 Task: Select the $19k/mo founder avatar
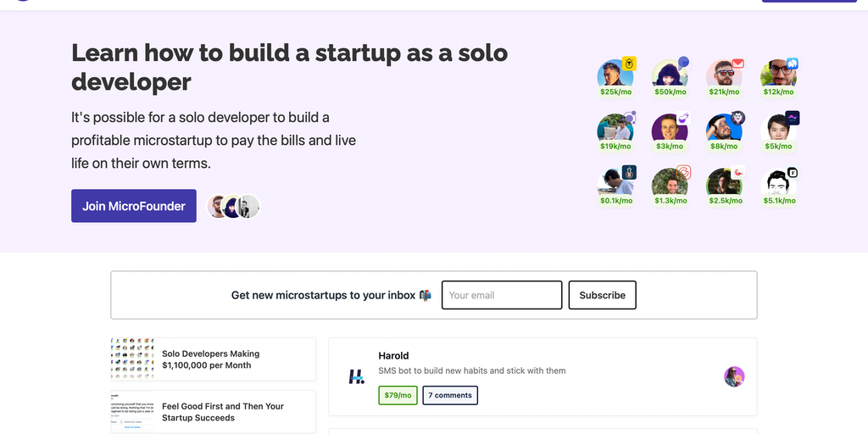pyautogui.click(x=615, y=128)
